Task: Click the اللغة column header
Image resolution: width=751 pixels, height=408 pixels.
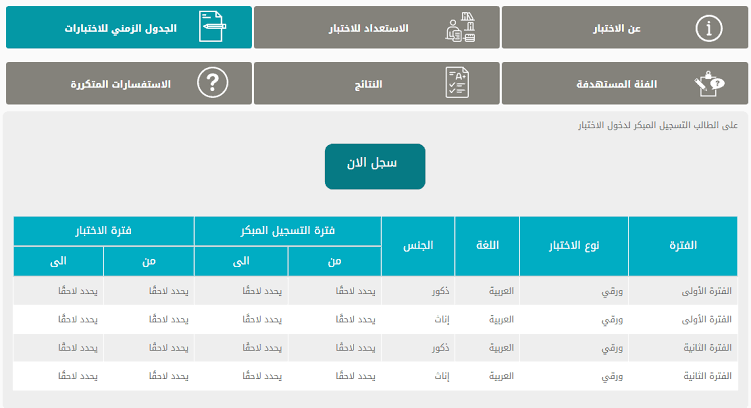Action: [x=487, y=246]
